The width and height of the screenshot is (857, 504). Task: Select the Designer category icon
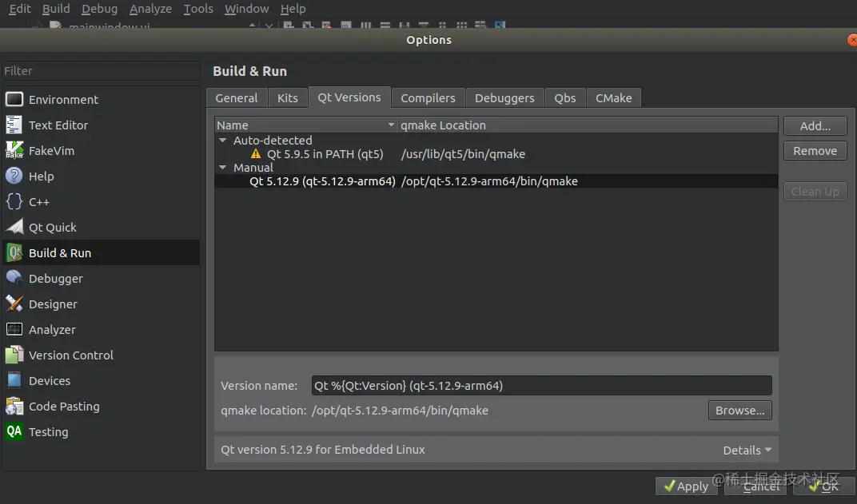14,304
